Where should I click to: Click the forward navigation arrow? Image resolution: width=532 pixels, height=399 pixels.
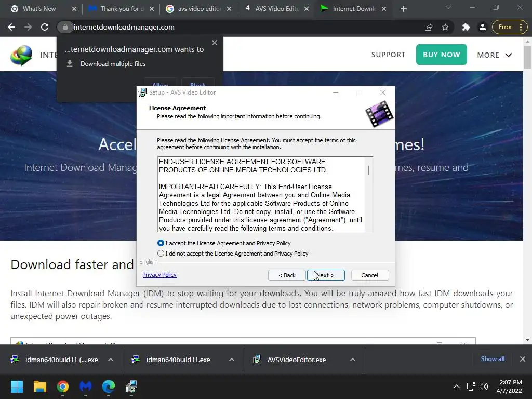28,27
